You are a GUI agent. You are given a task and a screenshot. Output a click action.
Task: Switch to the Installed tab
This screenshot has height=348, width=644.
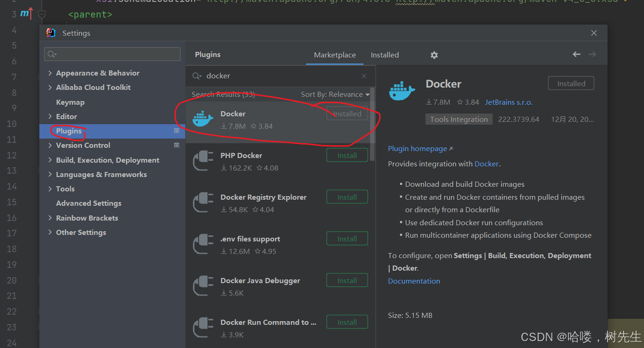[385, 55]
